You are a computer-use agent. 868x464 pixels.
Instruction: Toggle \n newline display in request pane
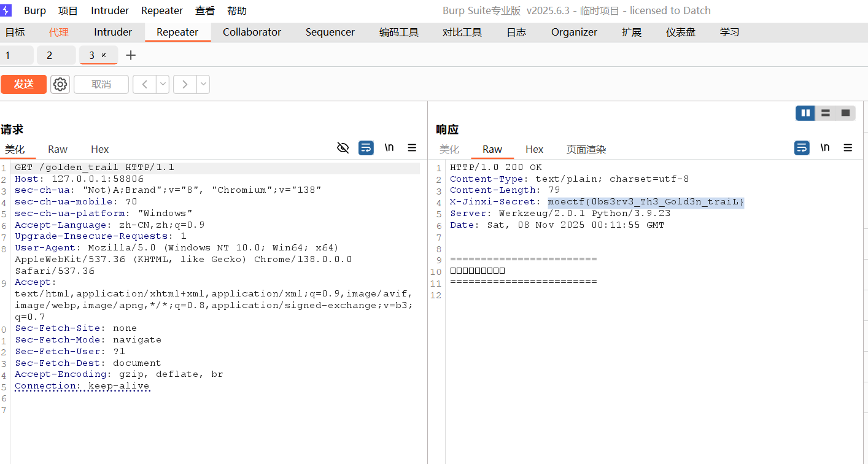pyautogui.click(x=389, y=147)
